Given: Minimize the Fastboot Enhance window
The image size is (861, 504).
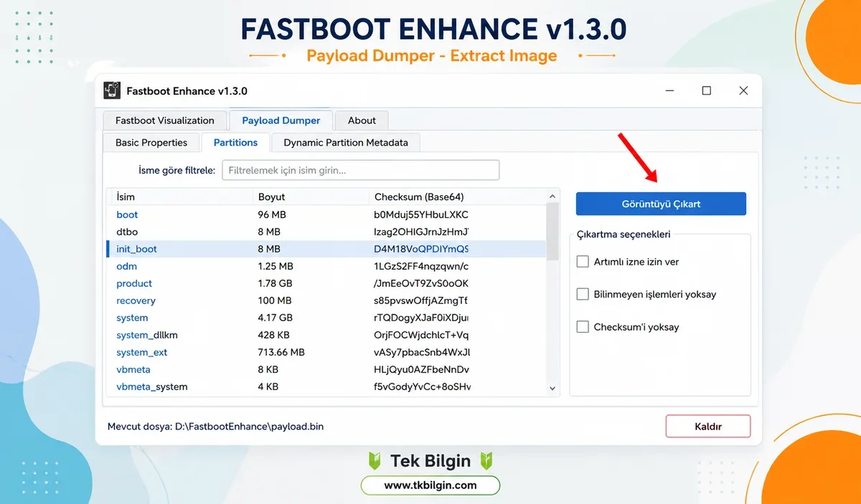Looking at the screenshot, I should tap(669, 91).
